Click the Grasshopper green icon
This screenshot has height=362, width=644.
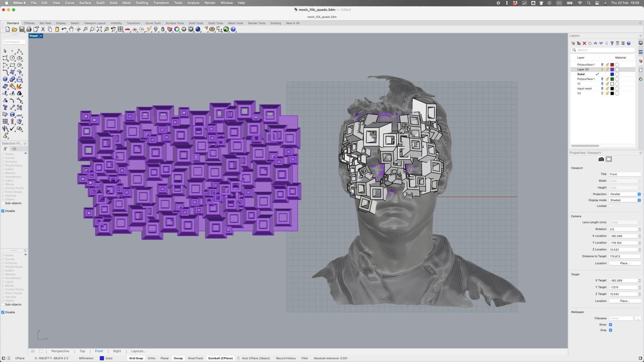click(x=226, y=29)
